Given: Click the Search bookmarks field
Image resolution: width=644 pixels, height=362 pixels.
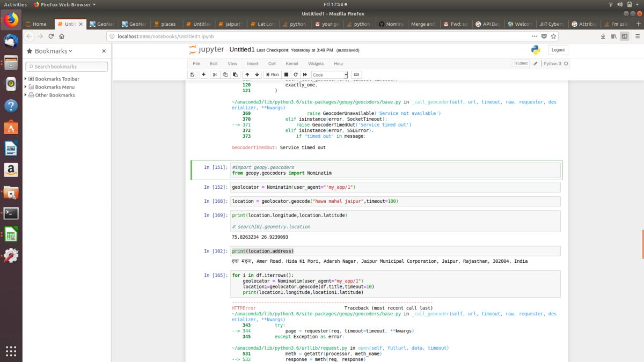Looking at the screenshot, I should 67,67.
